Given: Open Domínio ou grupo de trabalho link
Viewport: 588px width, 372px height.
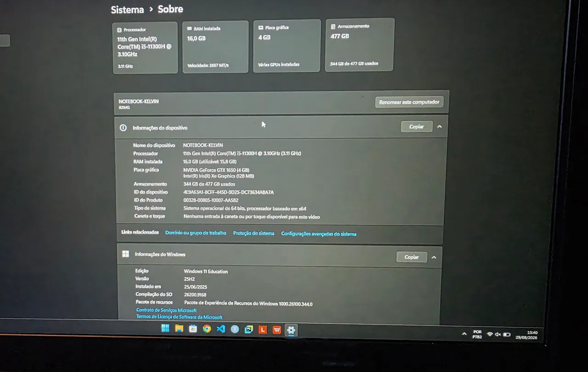Looking at the screenshot, I should 196,233.
